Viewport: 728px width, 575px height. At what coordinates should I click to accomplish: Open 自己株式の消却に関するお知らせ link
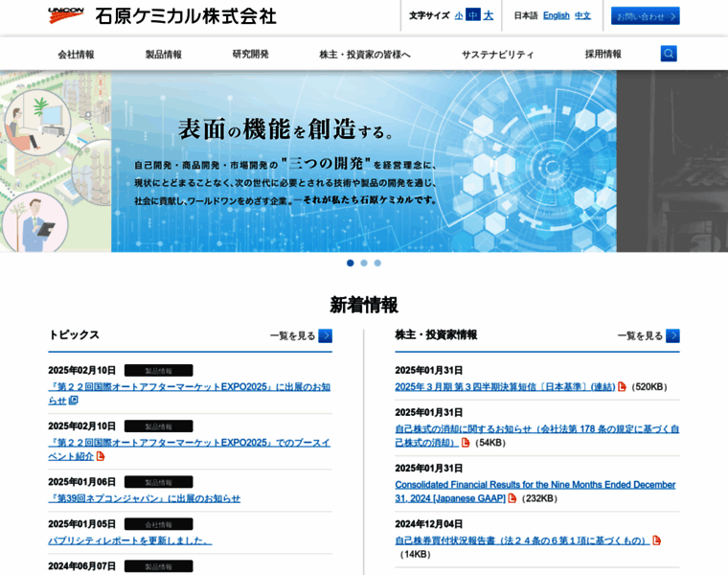(536, 435)
